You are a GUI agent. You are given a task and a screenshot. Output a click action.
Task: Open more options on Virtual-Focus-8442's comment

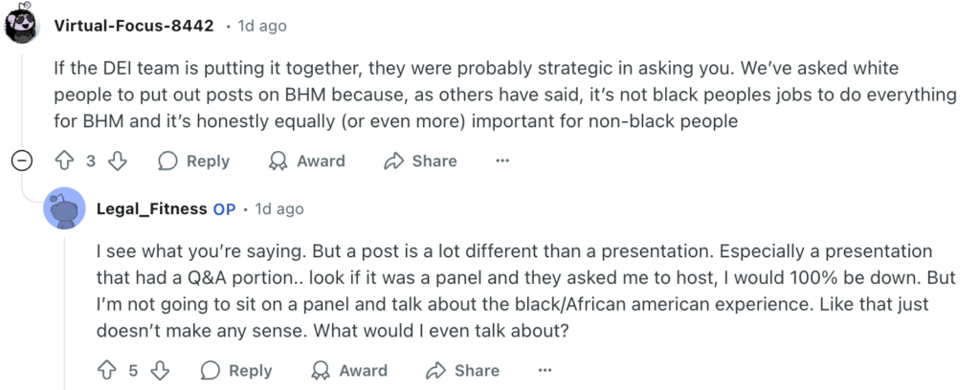[x=502, y=161]
